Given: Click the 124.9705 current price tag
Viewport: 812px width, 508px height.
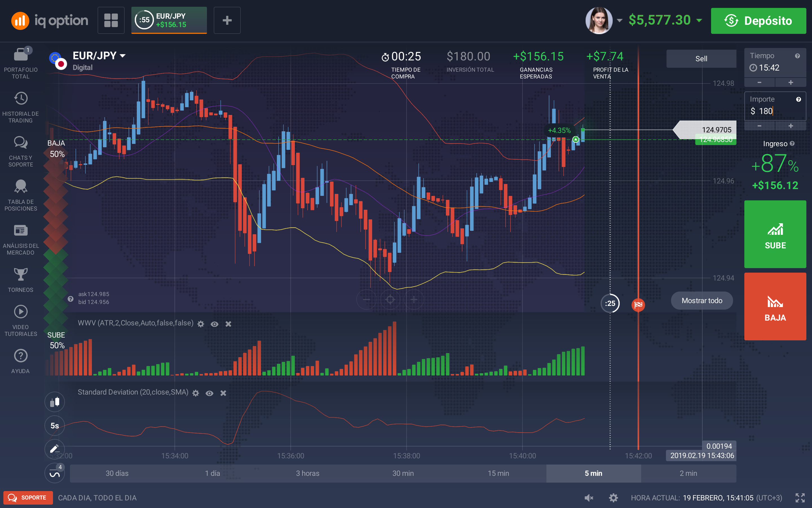Looking at the screenshot, I should point(705,130).
